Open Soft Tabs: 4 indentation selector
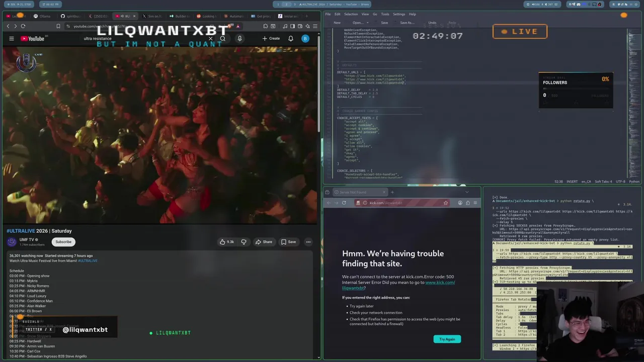 tap(603, 182)
